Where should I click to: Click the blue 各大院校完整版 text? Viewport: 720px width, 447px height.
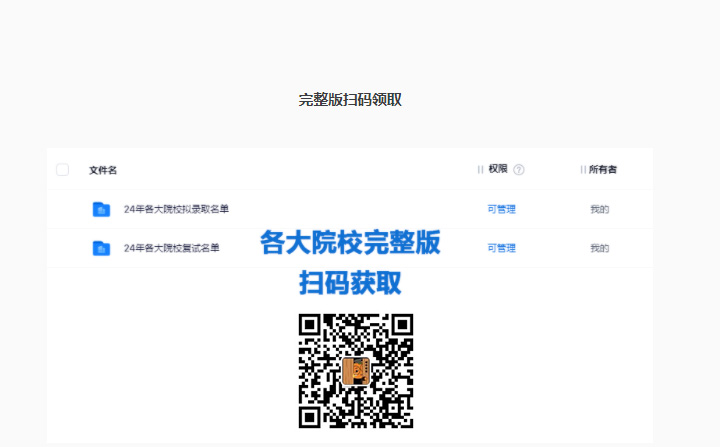tap(350, 242)
